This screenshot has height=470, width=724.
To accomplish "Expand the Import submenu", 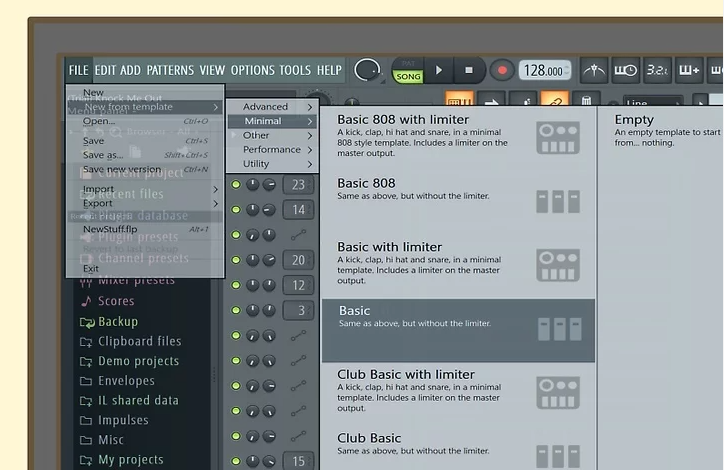I will (x=145, y=189).
